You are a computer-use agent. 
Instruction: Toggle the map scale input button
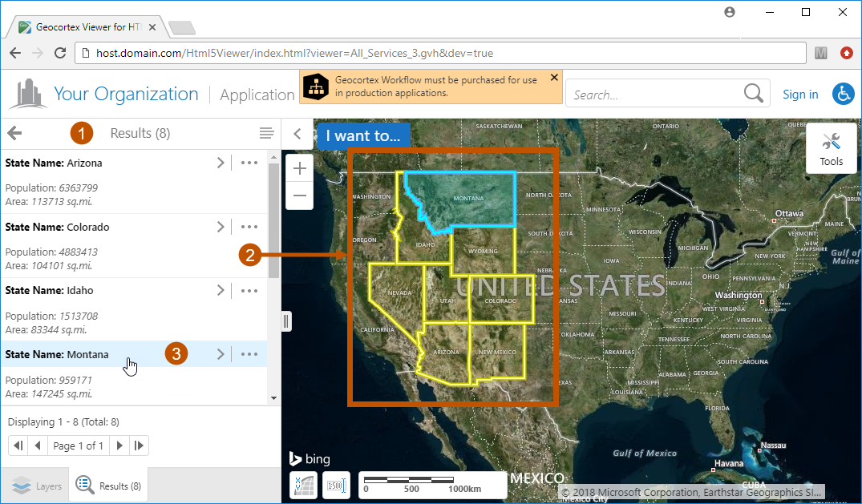(x=336, y=485)
